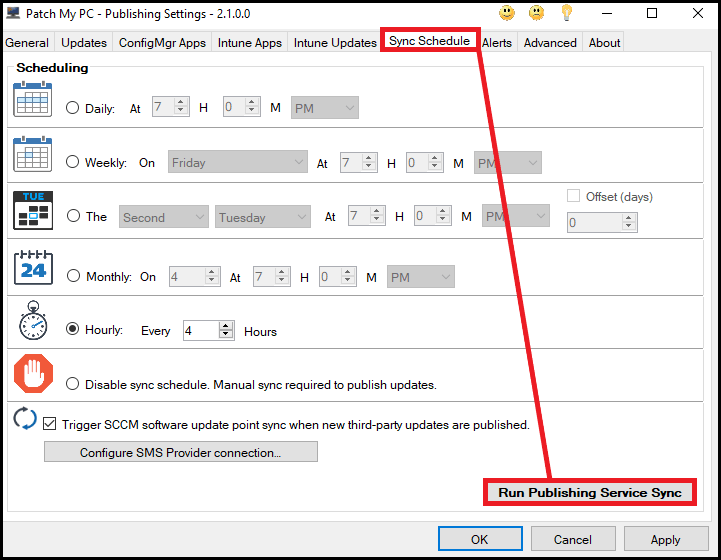Screen dimensions: 721x560
Task: Click the Daily calendar icon
Action: coord(33,99)
